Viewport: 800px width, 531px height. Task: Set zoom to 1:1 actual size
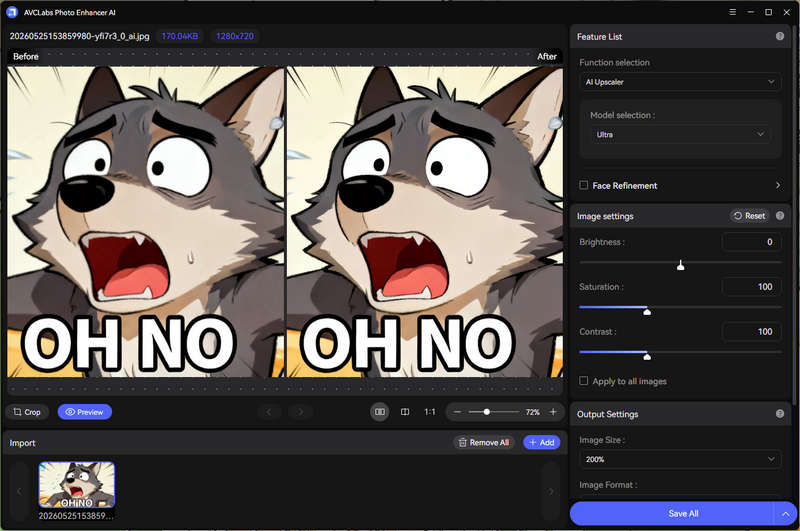(x=430, y=412)
